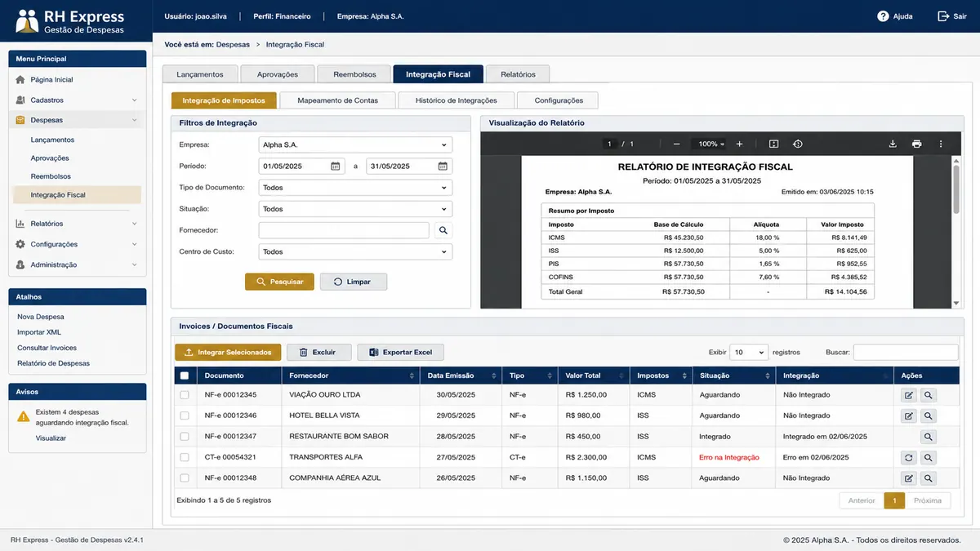
Task: Open the Mapeamento de Contas sub-tab
Action: tap(338, 100)
